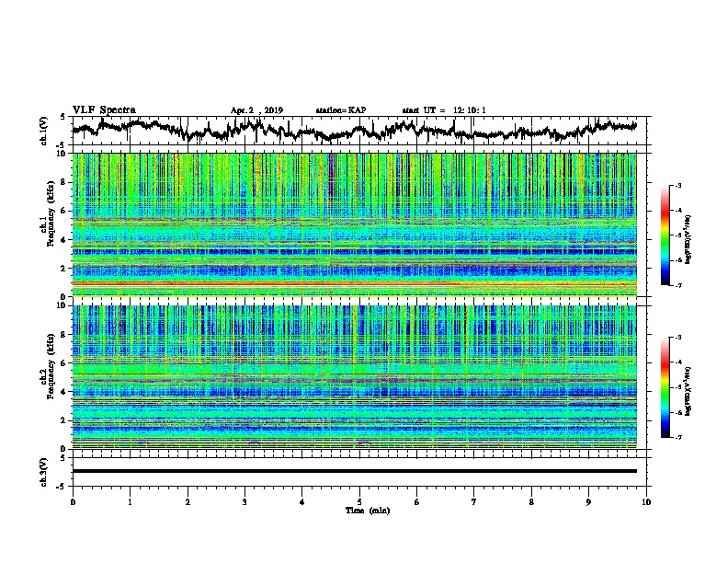Click the ch.1 spectrogram color bar
Image resolution: width=728 pixels, height=563 pixels.
coord(665,236)
